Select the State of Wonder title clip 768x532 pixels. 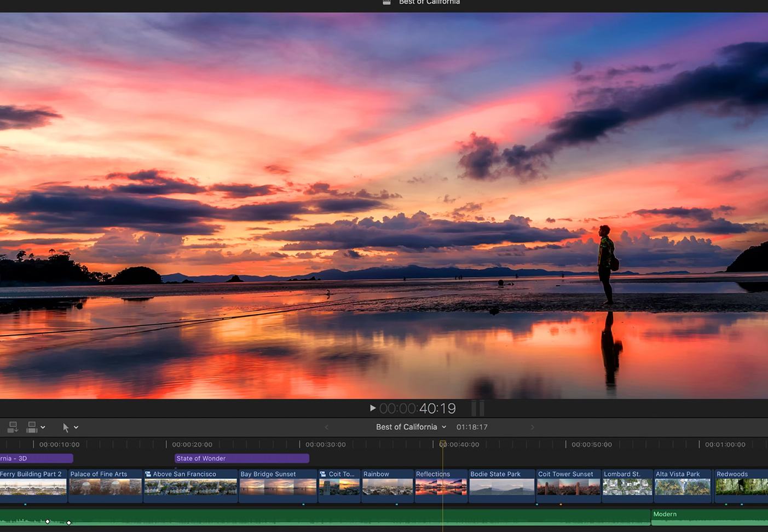pos(242,458)
